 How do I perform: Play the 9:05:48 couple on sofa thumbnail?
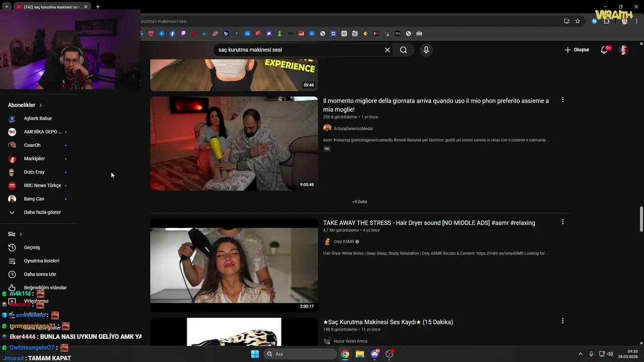234,144
